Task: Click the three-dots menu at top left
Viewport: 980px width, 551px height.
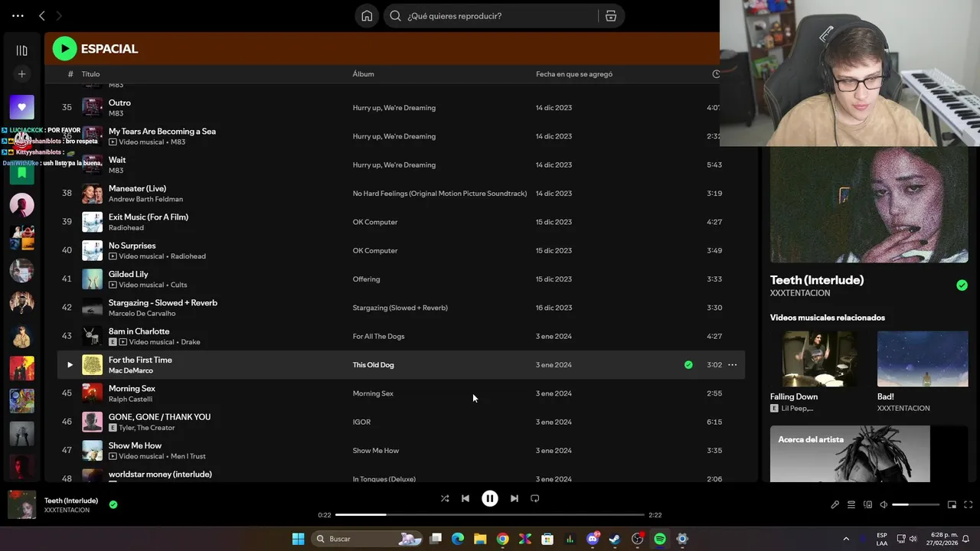Action: pyautogui.click(x=18, y=16)
